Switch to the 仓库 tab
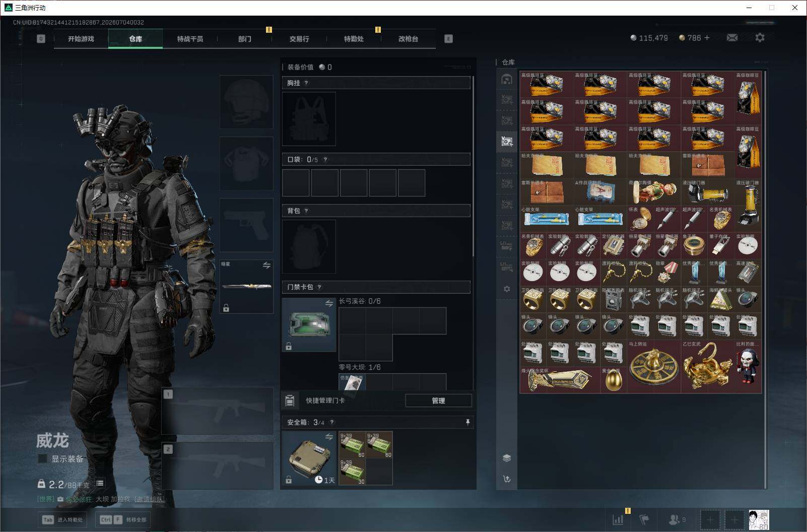This screenshot has width=807, height=532. coord(136,39)
